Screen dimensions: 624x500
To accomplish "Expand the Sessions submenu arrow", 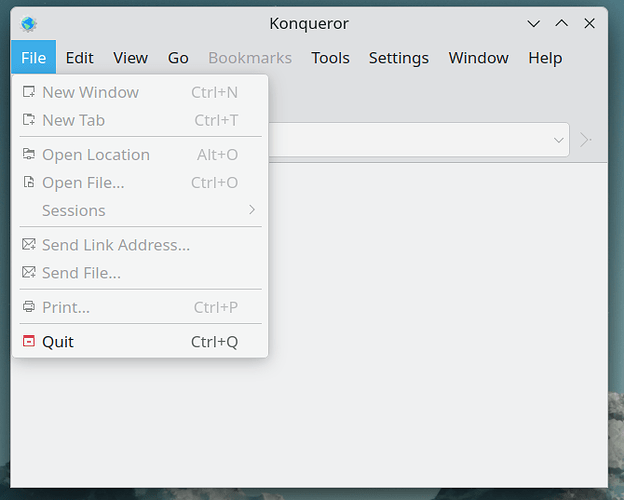I will click(252, 210).
